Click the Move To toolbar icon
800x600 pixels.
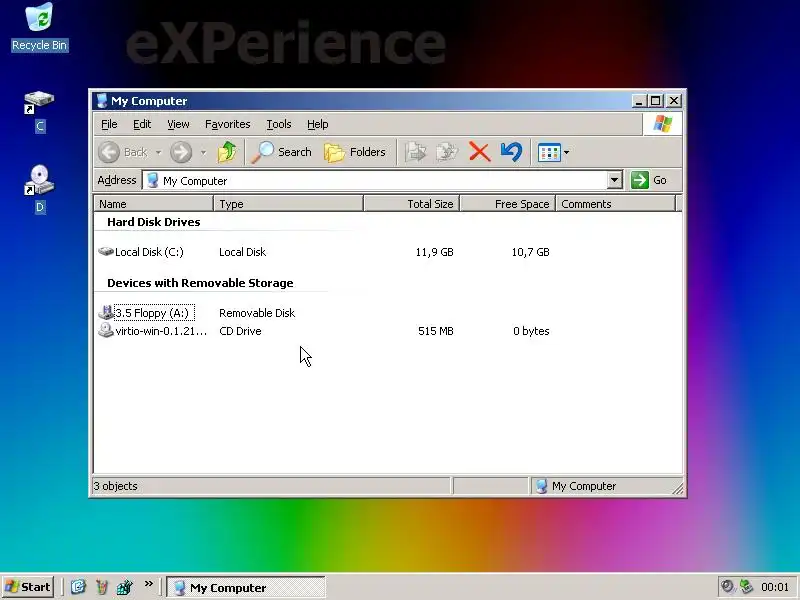pyautogui.click(x=415, y=152)
